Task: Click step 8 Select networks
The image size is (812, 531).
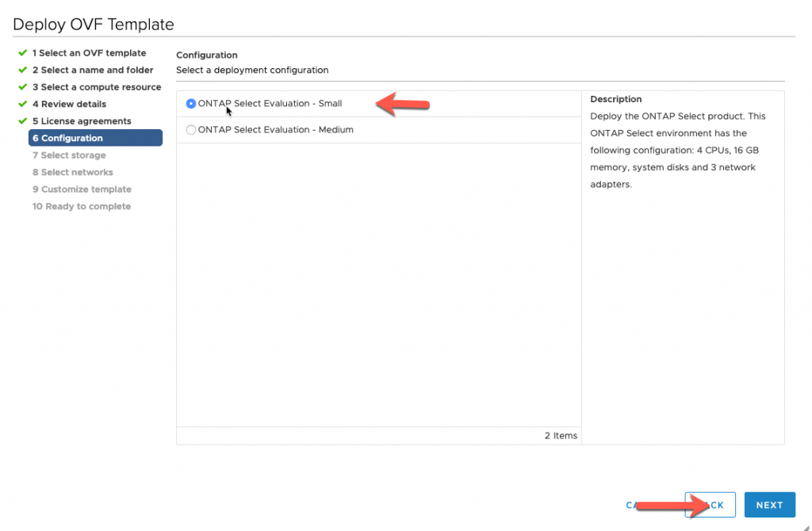Action: (72, 172)
